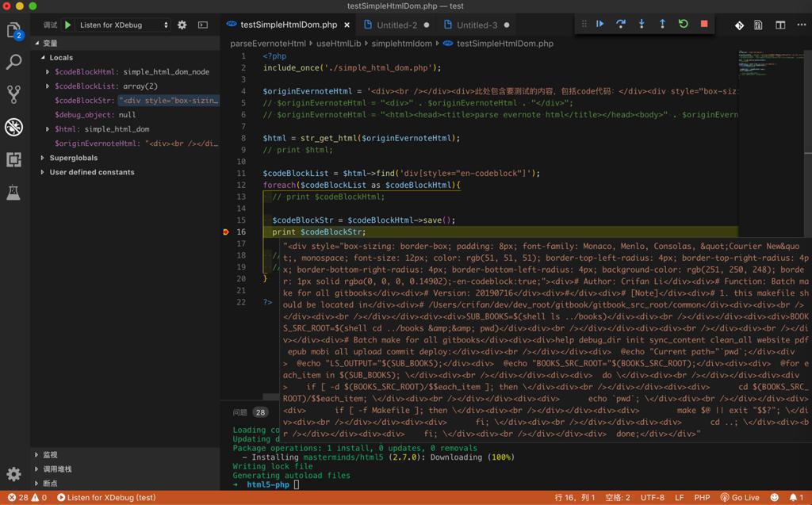Toggle the breakpoint on line 16
The width and height of the screenshot is (812, 505).
point(226,232)
